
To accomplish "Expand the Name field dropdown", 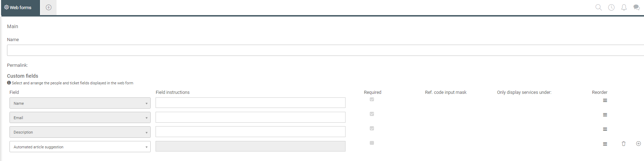I will click(80, 103).
